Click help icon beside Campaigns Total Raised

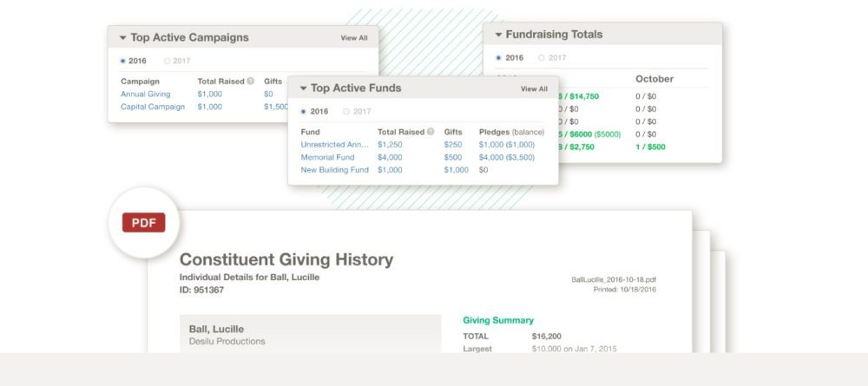pyautogui.click(x=251, y=81)
